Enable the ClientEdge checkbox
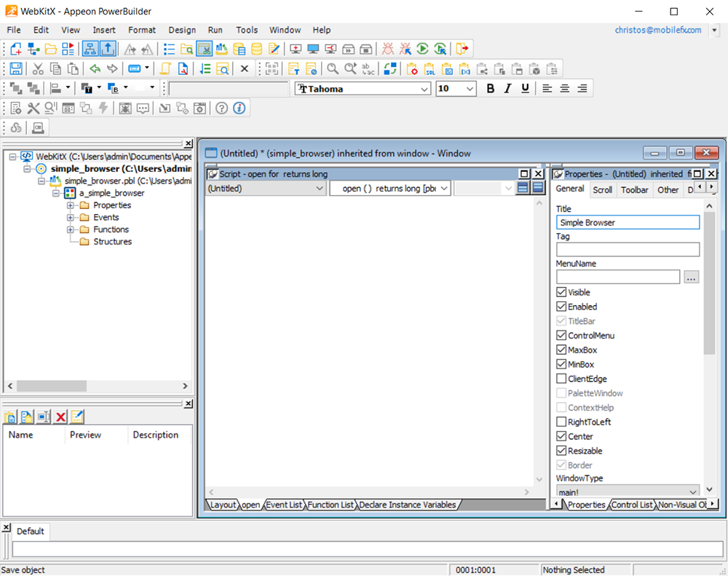Viewport: 728px width, 576px height. [561, 379]
